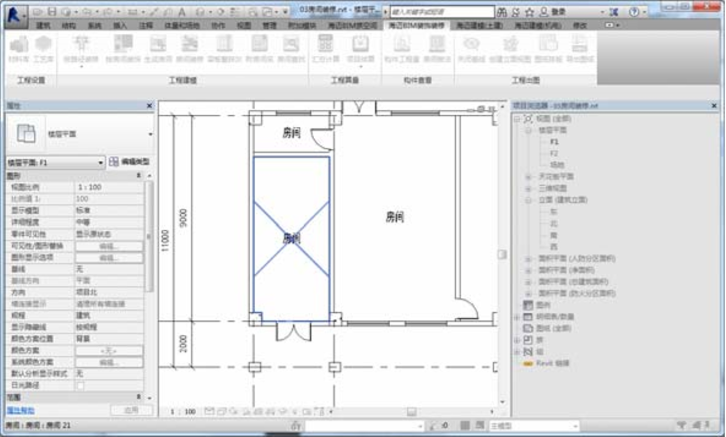The image size is (726, 437).
Task: Click the 1 : 100 scale on view control bar
Action: [183, 412]
